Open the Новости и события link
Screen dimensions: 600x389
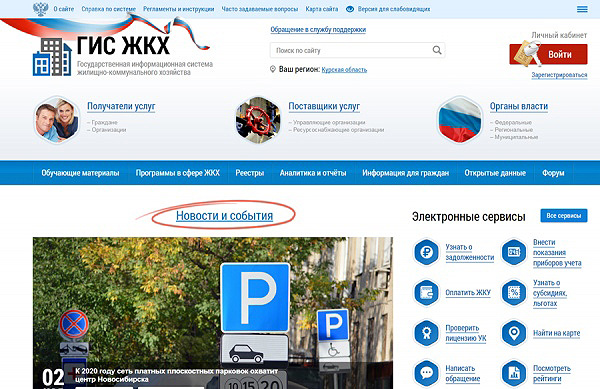[x=224, y=216]
